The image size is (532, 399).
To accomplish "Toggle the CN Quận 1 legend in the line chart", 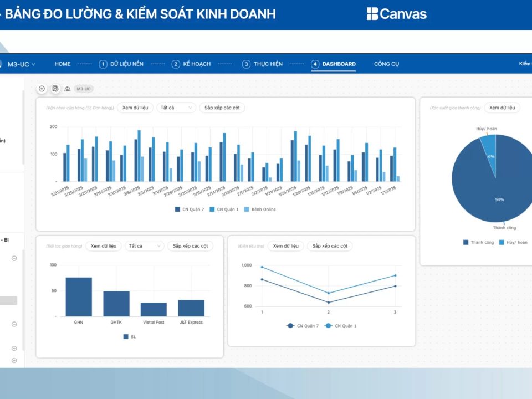I will (340, 326).
